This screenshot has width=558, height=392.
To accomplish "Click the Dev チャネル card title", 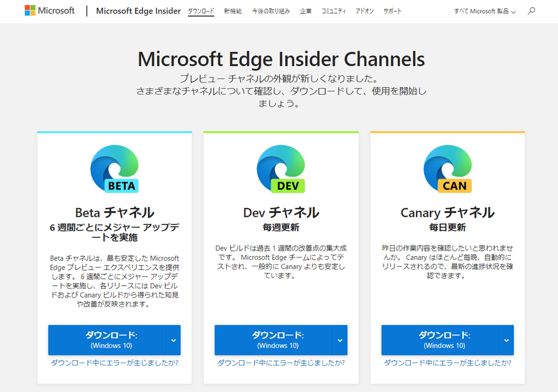I will 281,212.
